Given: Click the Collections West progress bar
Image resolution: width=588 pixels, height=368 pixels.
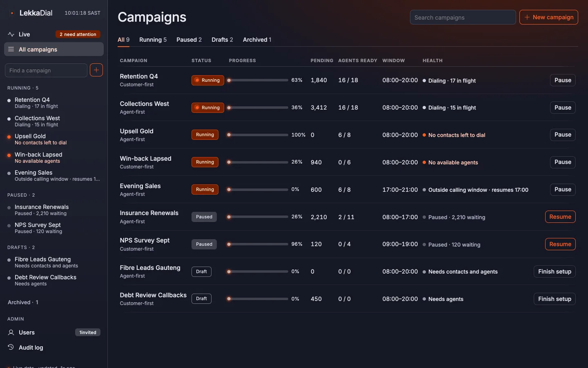Looking at the screenshot, I should coord(258,108).
